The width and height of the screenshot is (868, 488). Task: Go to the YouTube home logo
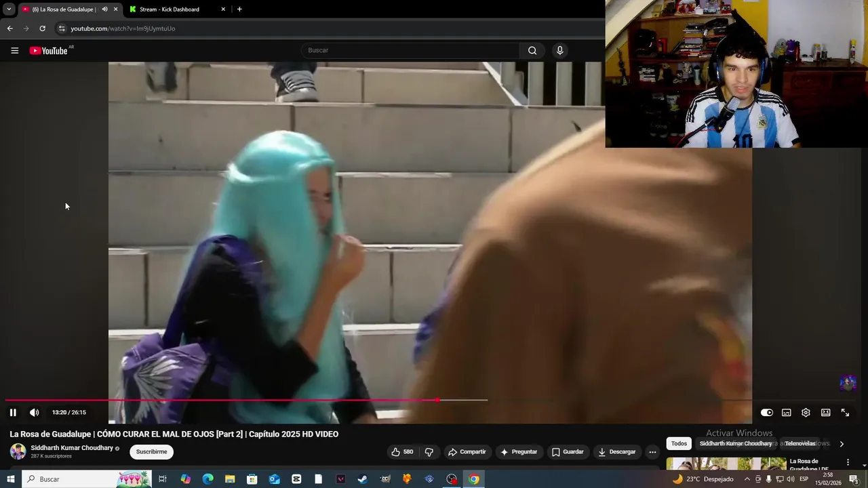coord(49,50)
